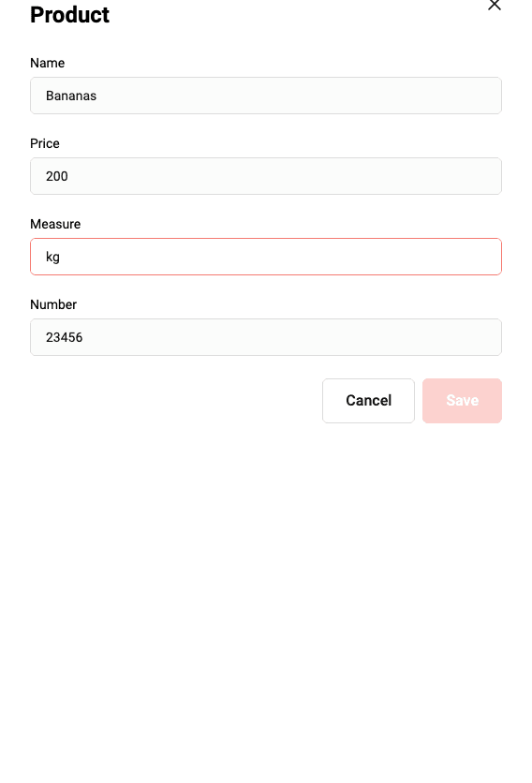The image size is (532, 783).
Task: Focus the Price input field
Action: (x=266, y=176)
